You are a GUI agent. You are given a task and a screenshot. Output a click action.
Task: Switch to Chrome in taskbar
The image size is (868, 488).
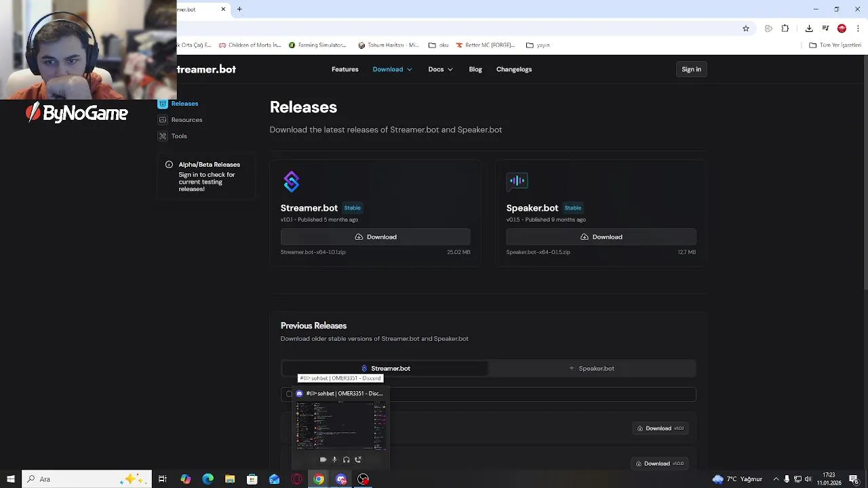pos(319,479)
